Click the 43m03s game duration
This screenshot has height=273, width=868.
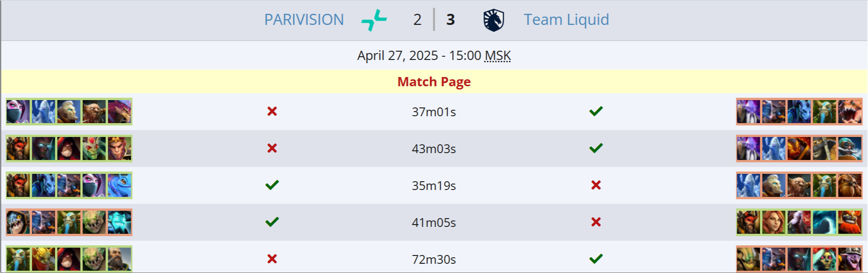[434, 149]
